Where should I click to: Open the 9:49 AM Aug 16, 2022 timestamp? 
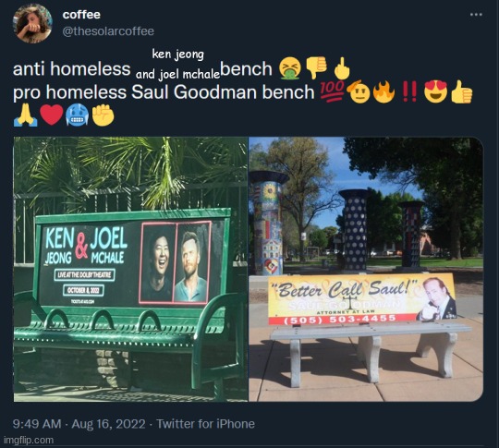79,424
